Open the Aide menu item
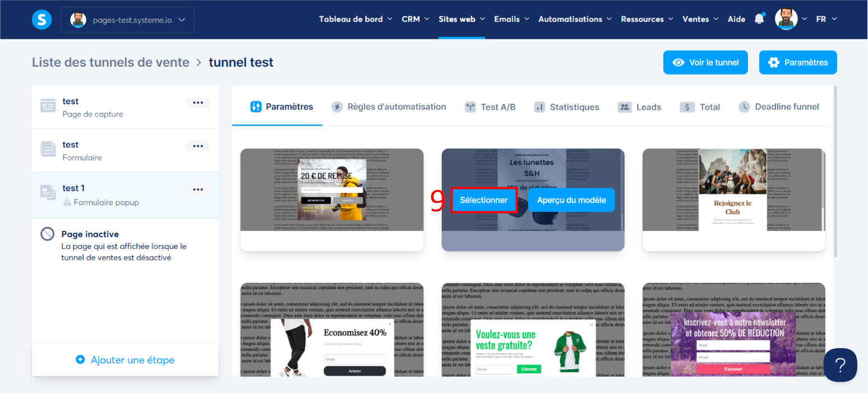This screenshot has height=393, width=868. tap(736, 19)
